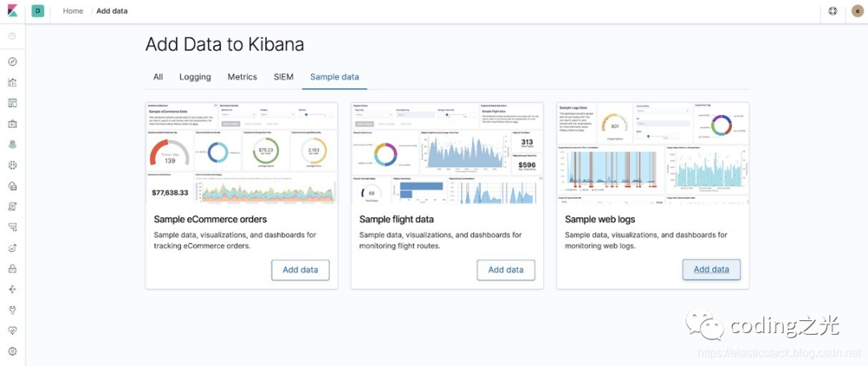Show recently viewed items clock icon
868x366 pixels.
tap(12, 36)
